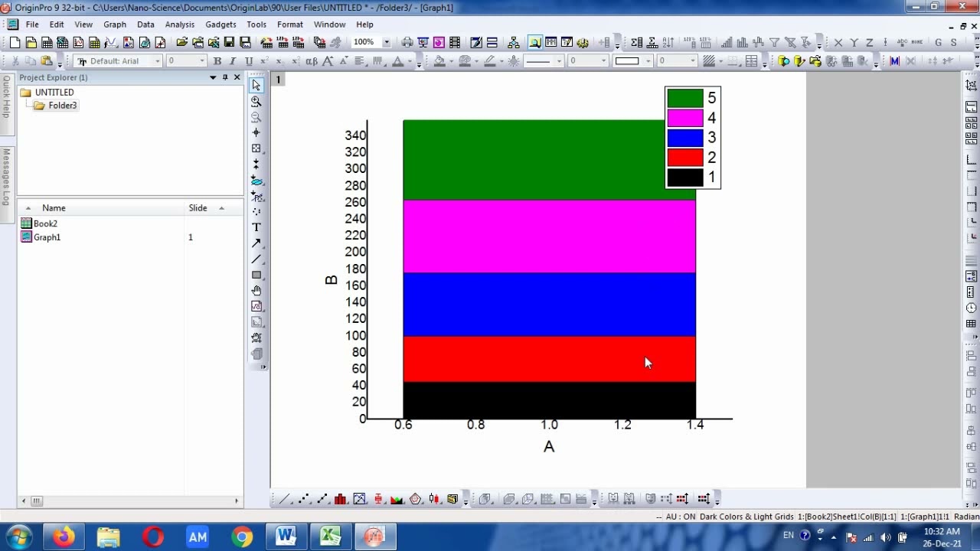Image resolution: width=980 pixels, height=551 pixels.
Task: Click the Add Data Filter funnel icon
Action: point(774,43)
